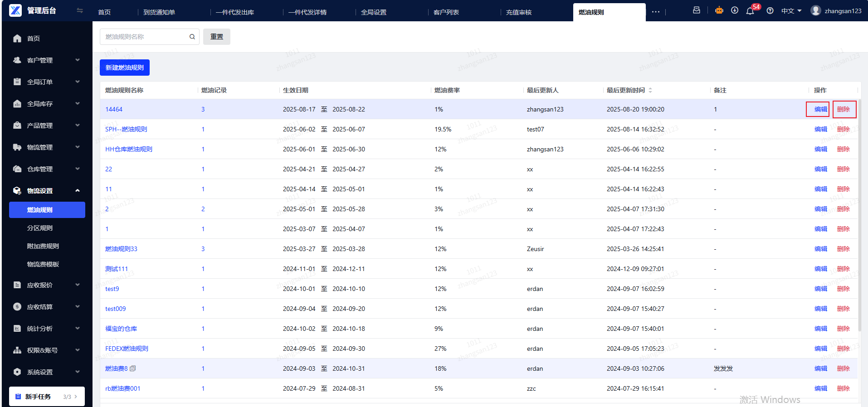This screenshot has width=868, height=407.
Task: Click the download center icon
Action: tap(735, 10)
